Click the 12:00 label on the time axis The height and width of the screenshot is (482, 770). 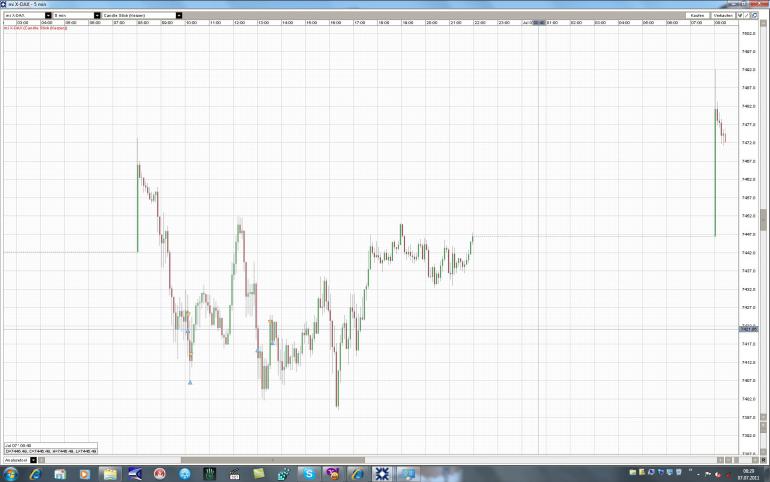(x=239, y=23)
